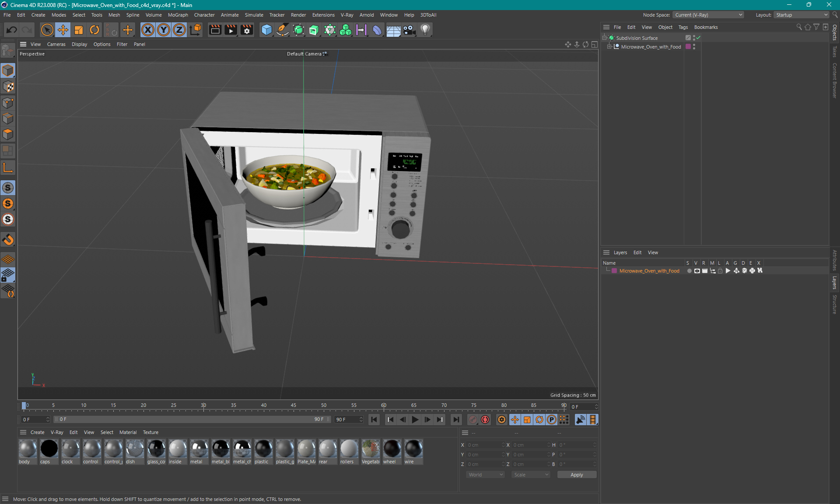Go to start of animation
The image size is (840, 504).
pyautogui.click(x=374, y=420)
